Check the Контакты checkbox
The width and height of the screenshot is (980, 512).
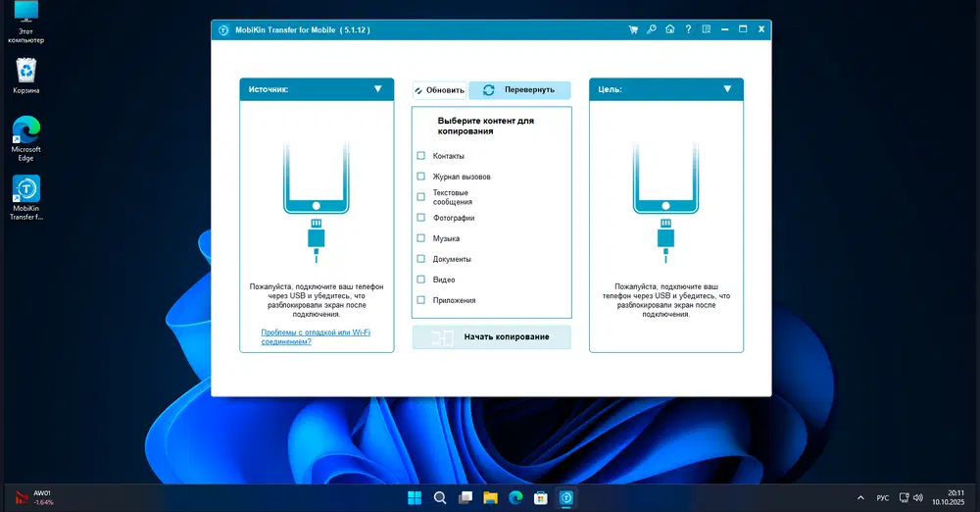click(x=420, y=156)
